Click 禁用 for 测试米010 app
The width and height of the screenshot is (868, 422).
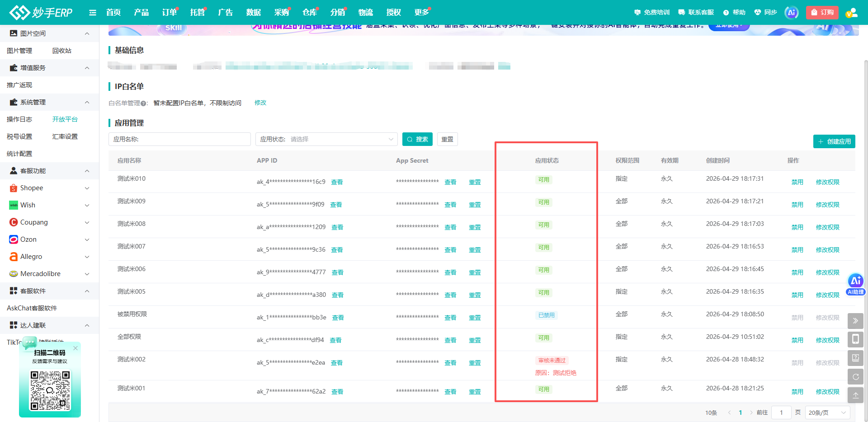point(797,182)
